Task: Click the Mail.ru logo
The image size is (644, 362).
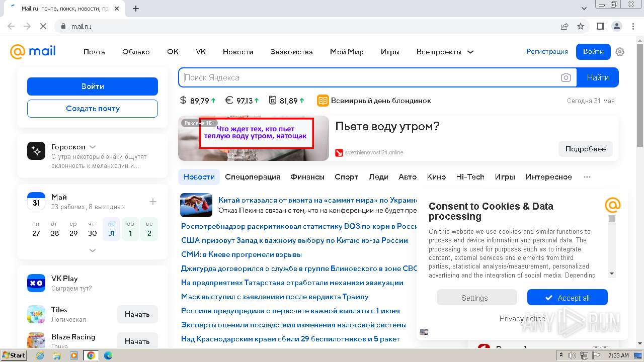Action: click(33, 51)
